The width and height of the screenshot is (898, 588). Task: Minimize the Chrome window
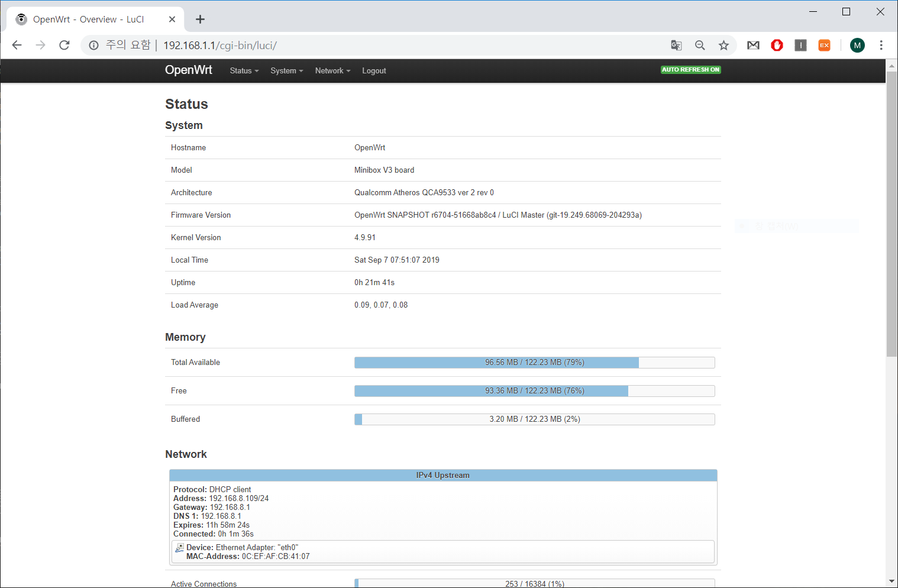tap(813, 11)
